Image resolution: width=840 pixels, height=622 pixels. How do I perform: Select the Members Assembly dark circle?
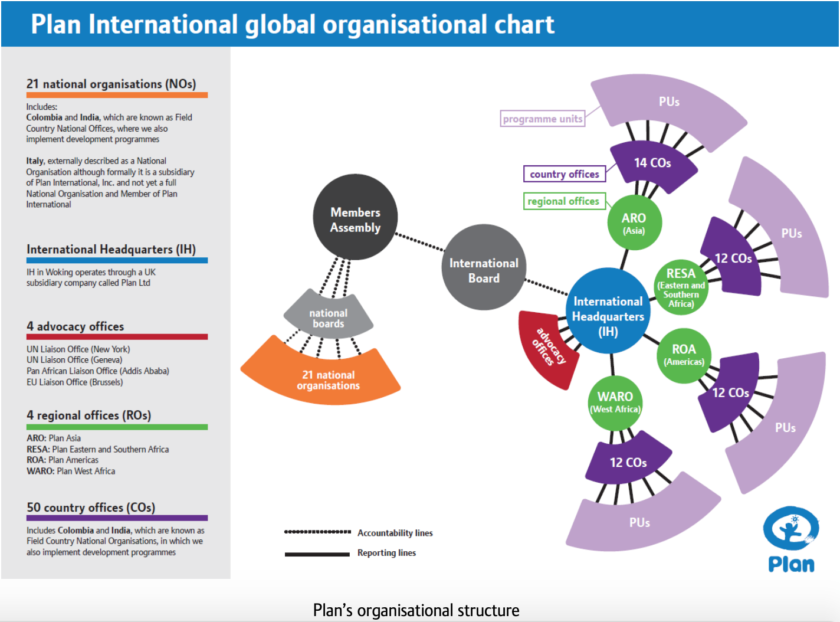[355, 217]
